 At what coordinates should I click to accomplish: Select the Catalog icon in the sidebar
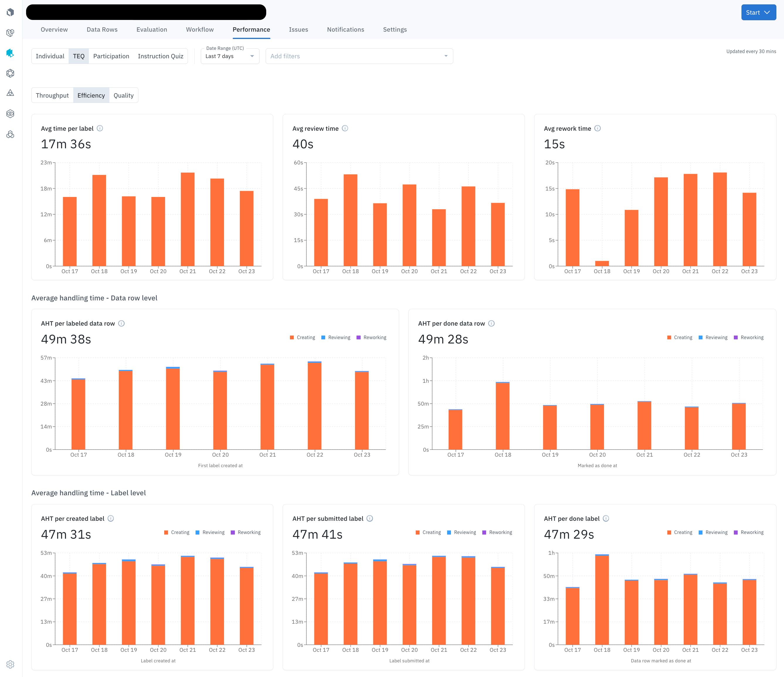pos(11,33)
